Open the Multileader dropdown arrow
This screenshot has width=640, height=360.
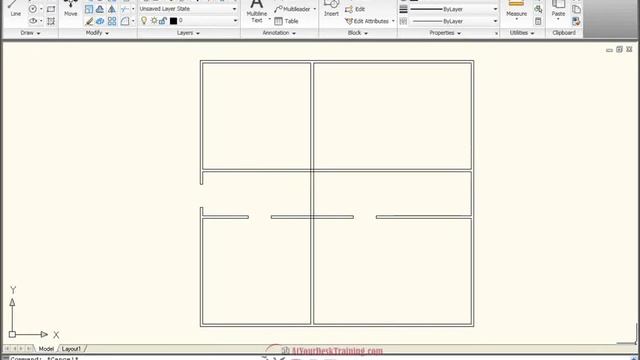point(315,9)
